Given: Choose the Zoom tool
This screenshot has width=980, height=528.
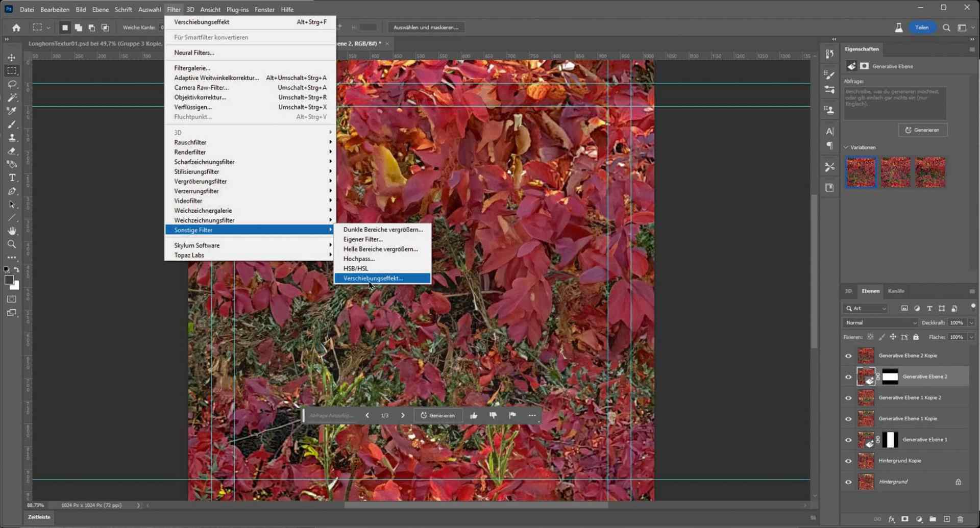Looking at the screenshot, I should [12, 244].
